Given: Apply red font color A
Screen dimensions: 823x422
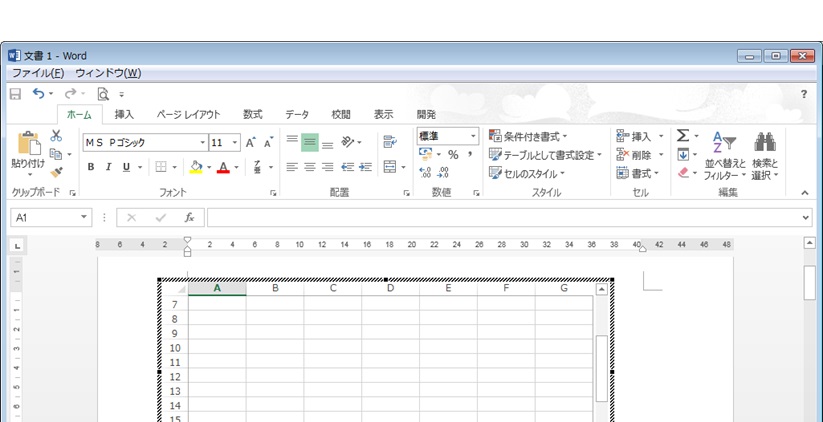Looking at the screenshot, I should point(223,167).
